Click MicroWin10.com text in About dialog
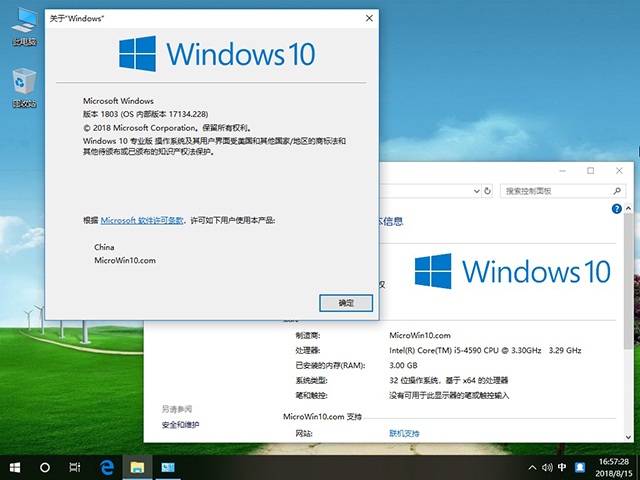The image size is (640, 480). 125,260
